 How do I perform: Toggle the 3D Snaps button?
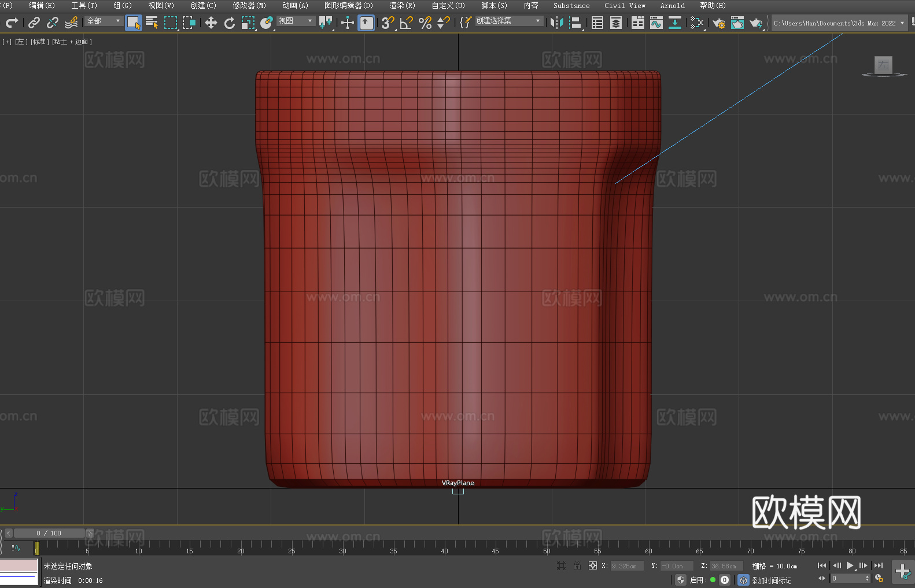(388, 23)
